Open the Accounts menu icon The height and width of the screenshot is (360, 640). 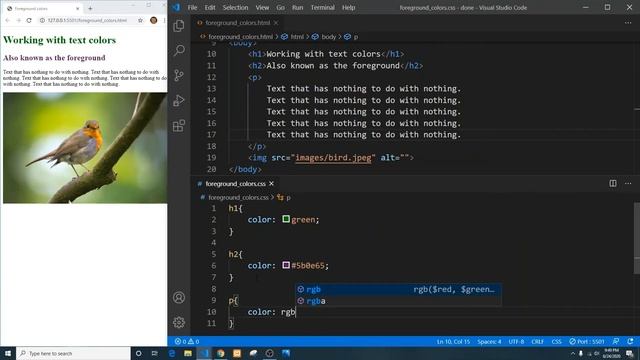179,298
